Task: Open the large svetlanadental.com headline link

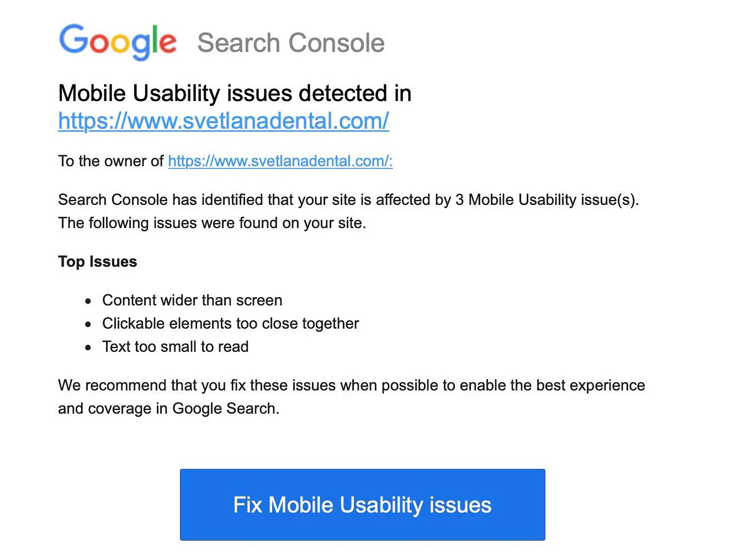Action: (224, 120)
